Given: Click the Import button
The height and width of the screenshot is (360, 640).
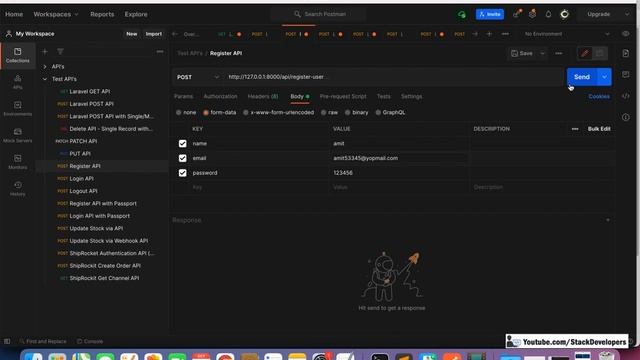Looking at the screenshot, I should pos(153,34).
